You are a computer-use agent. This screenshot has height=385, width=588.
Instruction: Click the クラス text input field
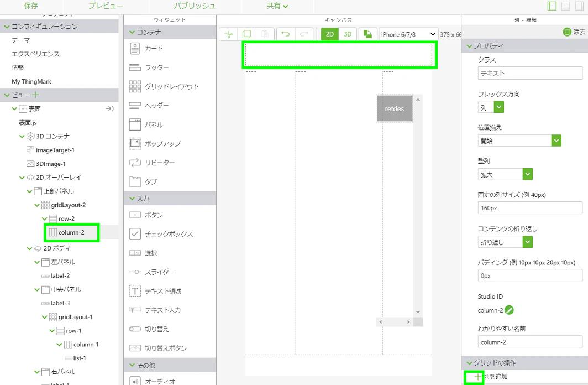coord(530,73)
